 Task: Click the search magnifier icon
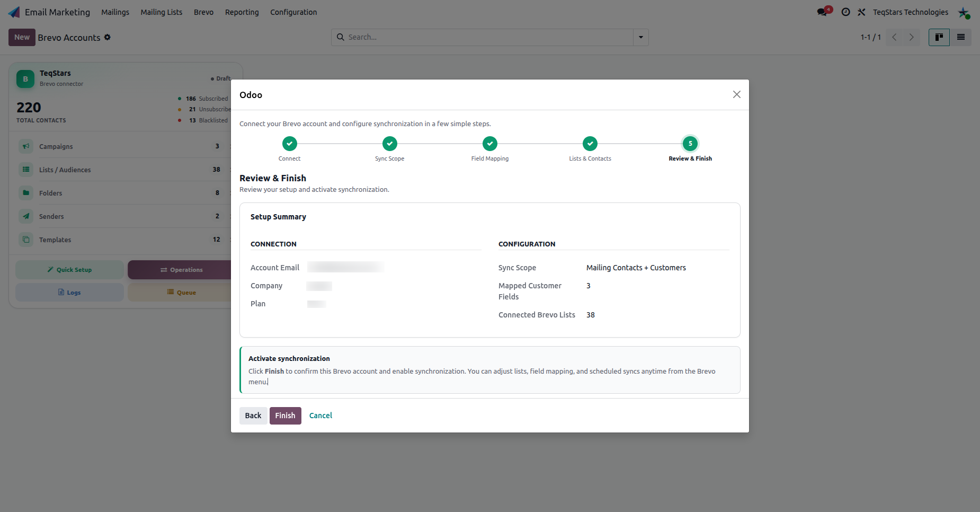341,37
